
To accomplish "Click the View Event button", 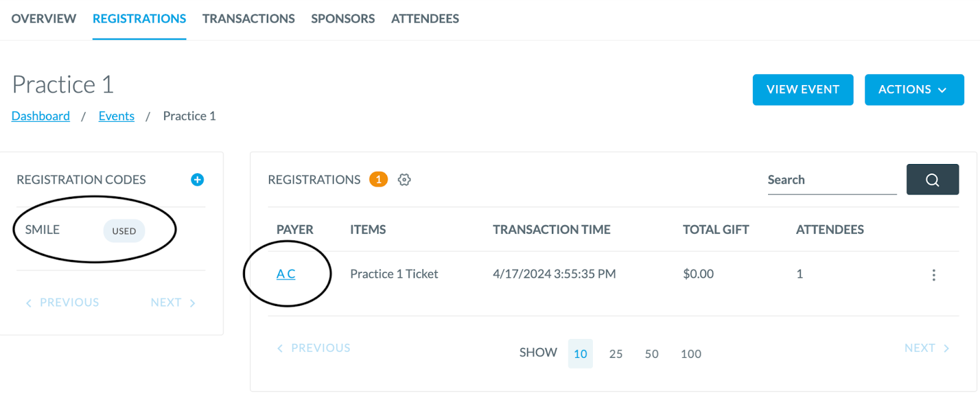I will point(803,89).
